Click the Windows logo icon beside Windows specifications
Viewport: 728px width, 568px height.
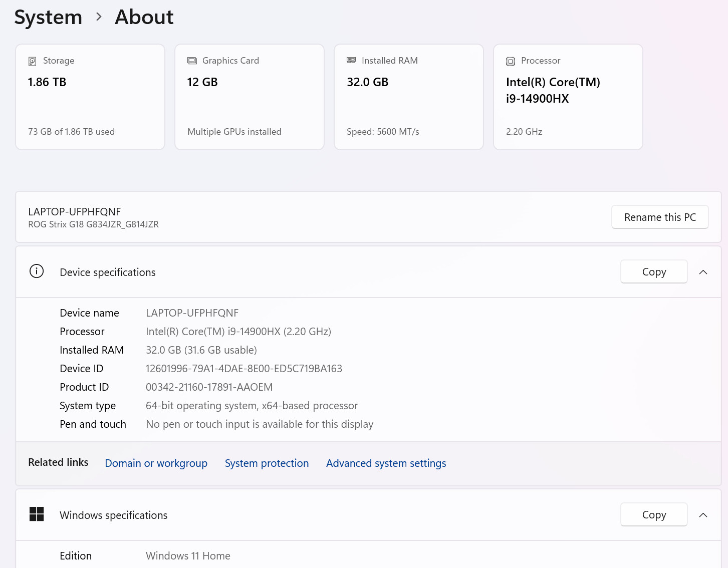(37, 514)
